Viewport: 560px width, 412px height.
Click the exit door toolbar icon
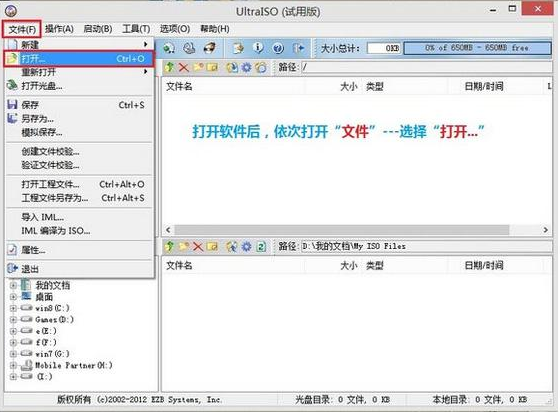click(x=298, y=48)
